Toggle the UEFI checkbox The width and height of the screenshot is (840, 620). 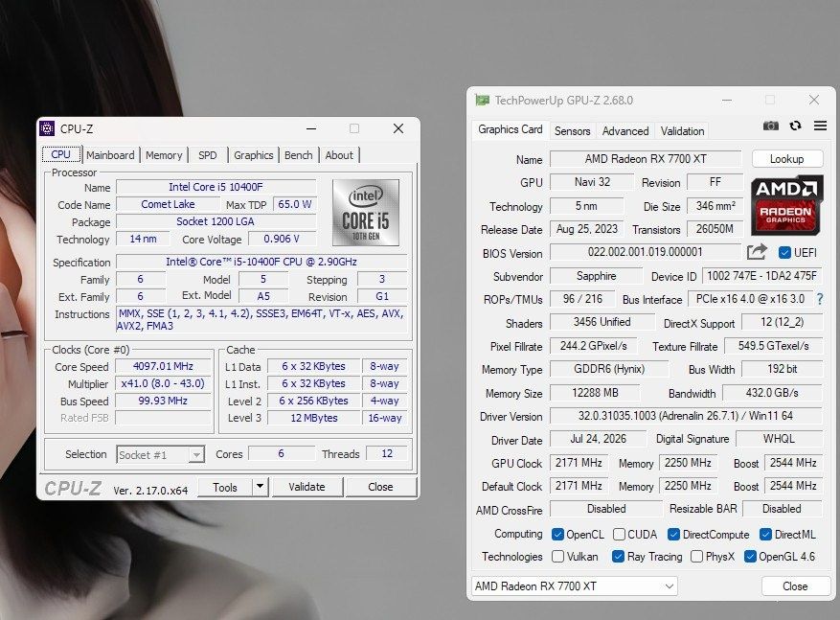coord(784,252)
